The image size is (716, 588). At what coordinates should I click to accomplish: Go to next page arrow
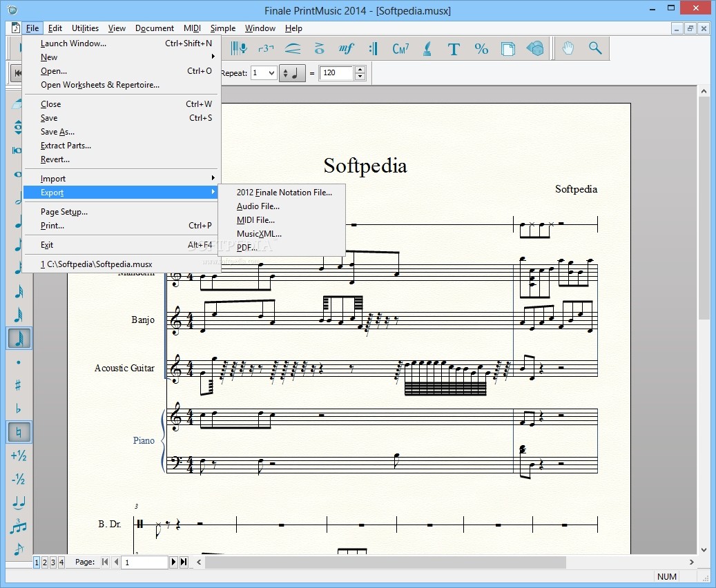(173, 562)
